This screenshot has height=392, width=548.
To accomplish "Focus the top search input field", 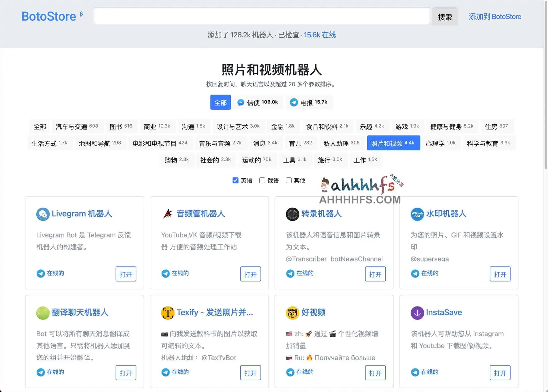I will (x=262, y=16).
